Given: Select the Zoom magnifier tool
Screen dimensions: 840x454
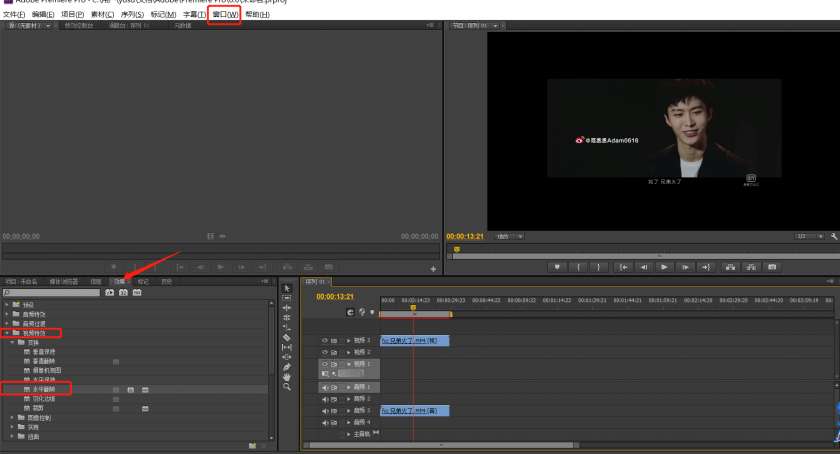Looking at the screenshot, I should tap(287, 387).
